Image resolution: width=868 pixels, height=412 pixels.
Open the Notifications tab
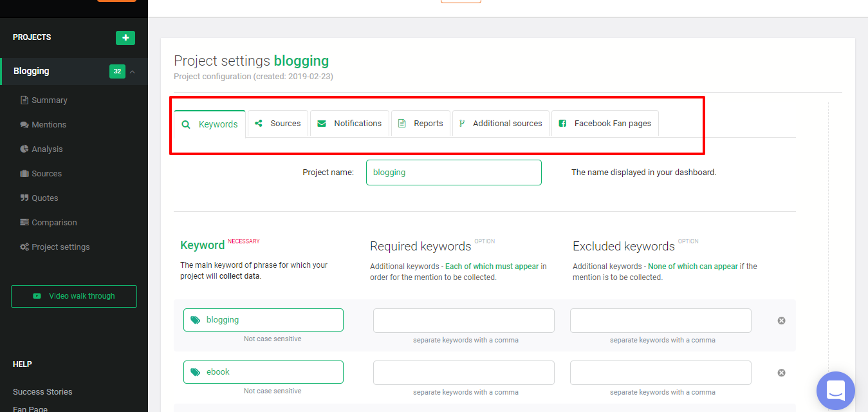pyautogui.click(x=350, y=124)
